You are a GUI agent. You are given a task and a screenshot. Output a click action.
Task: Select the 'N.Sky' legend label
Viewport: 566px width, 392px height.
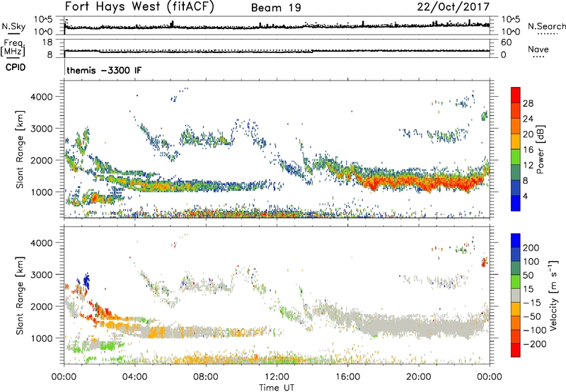[x=13, y=26]
